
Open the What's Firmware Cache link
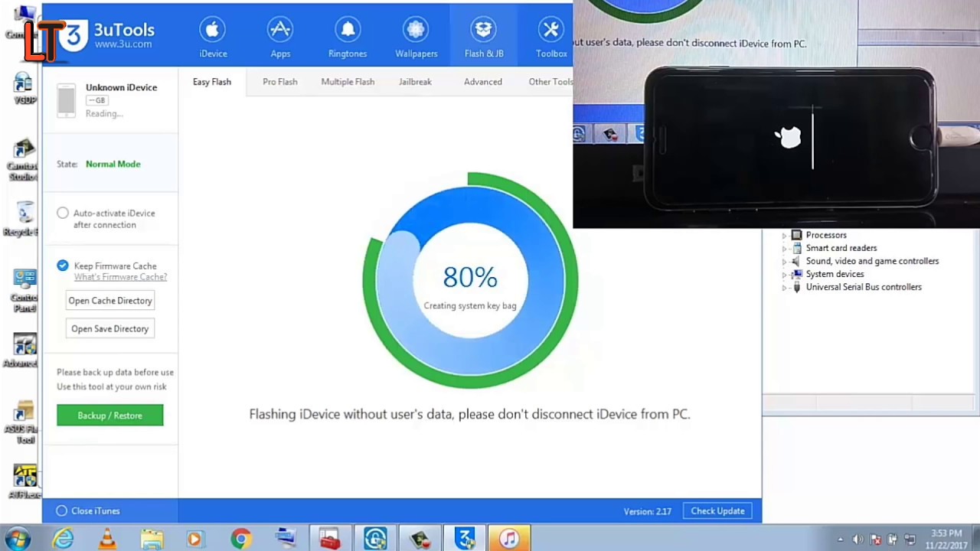click(120, 277)
